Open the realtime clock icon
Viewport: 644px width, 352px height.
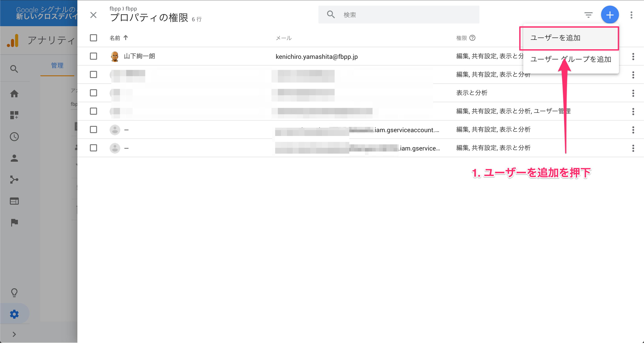click(x=14, y=136)
